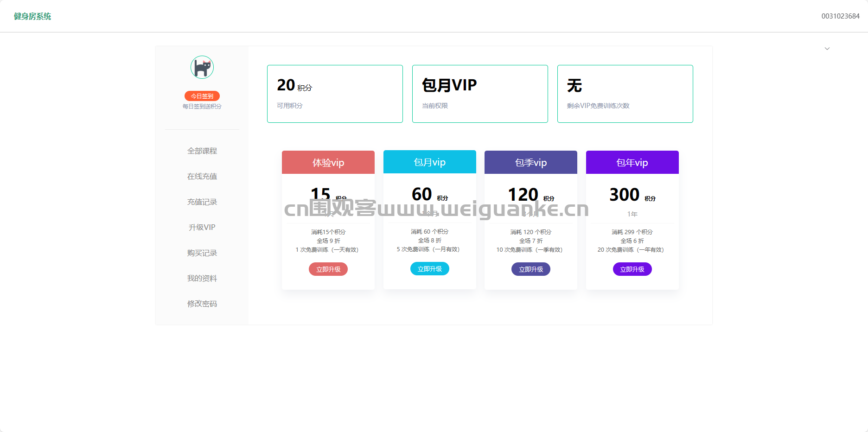This screenshot has height=432, width=868.
Task: Click the 60 积分 price text
Action: click(x=430, y=194)
